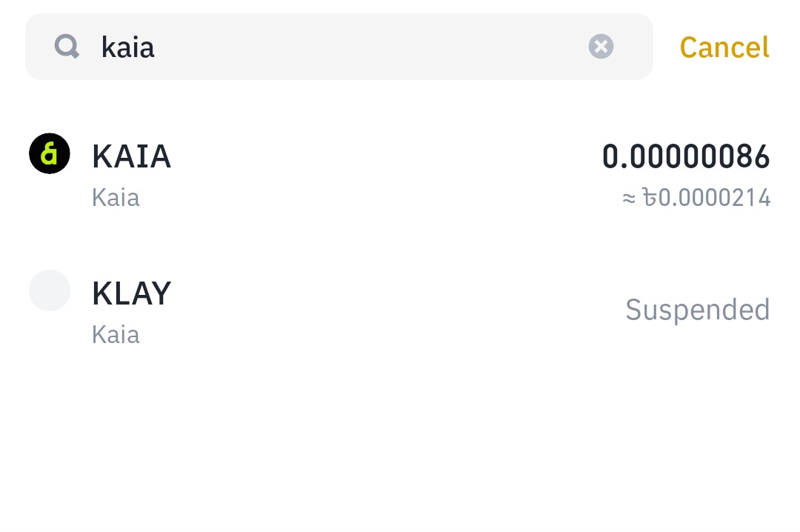
Task: Click empty space between KAIA name and balance
Action: point(385,174)
